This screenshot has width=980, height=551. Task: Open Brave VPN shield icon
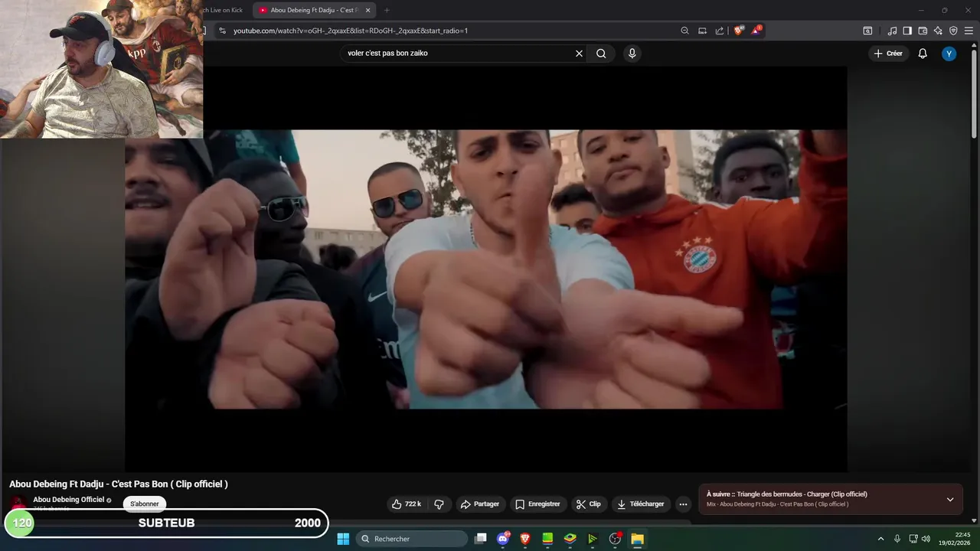coord(953,31)
